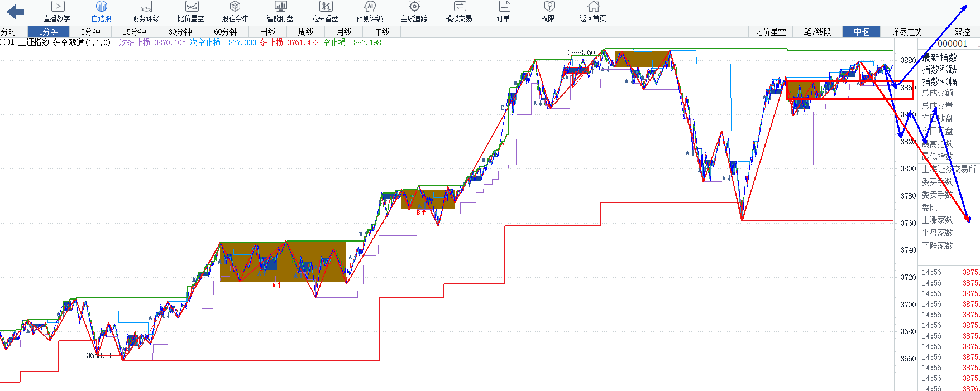Open the 龙头看盘 icon
This screenshot has width=980, height=391.
coord(325,12)
